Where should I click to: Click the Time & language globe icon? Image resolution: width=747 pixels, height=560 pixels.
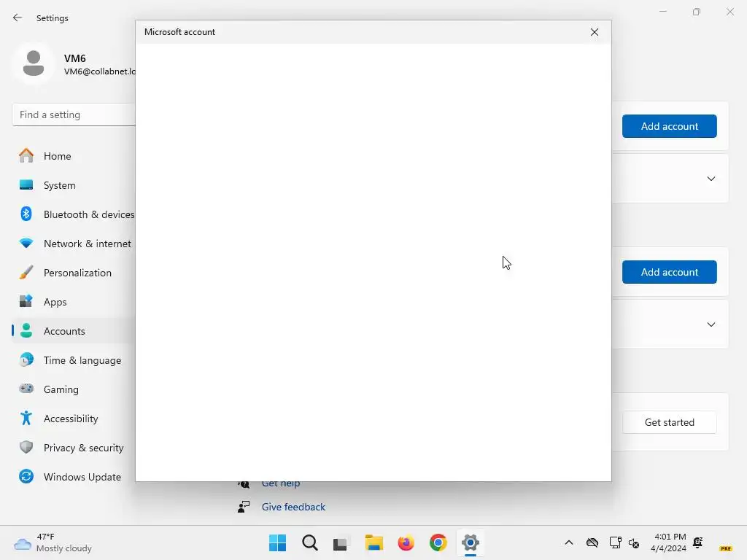tap(26, 359)
